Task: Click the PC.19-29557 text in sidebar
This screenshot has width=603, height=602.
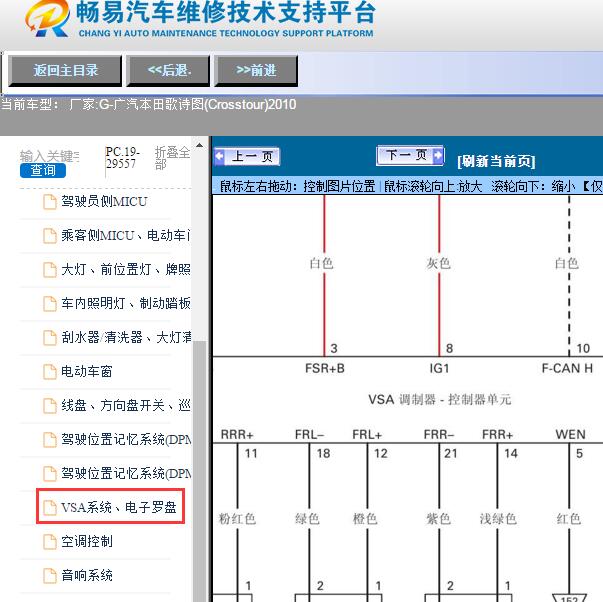Action: click(122, 157)
